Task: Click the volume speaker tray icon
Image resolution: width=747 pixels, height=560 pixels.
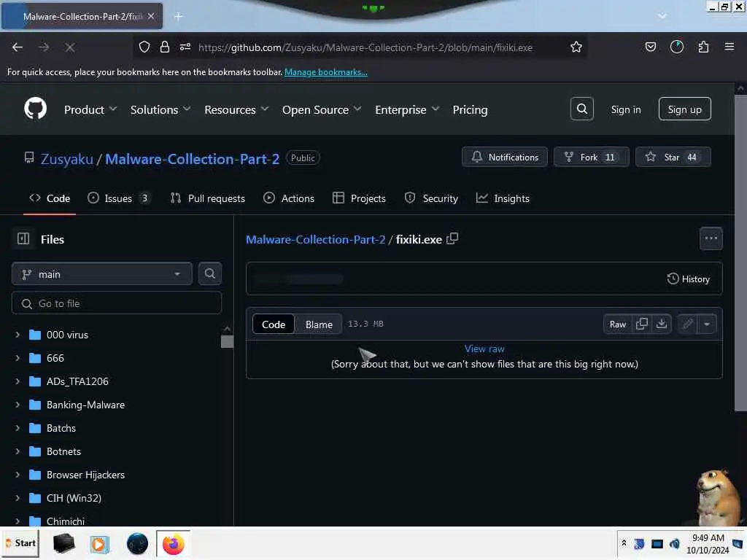Action: click(x=674, y=543)
